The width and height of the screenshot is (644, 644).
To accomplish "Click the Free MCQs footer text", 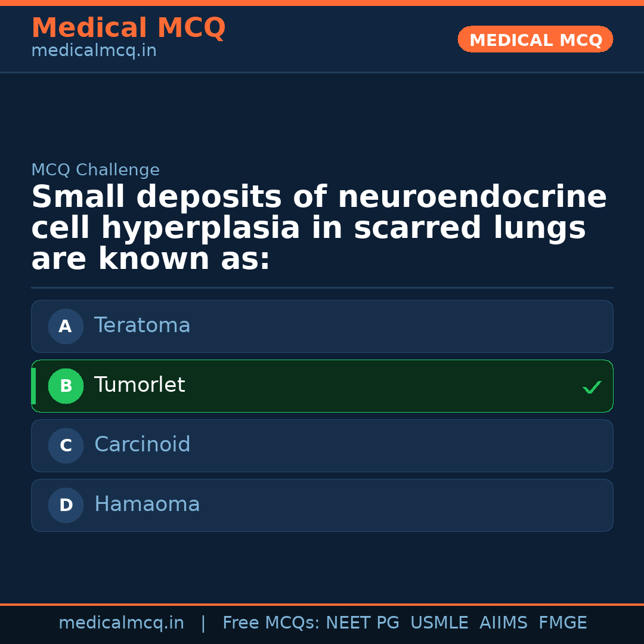I will click(x=271, y=623).
